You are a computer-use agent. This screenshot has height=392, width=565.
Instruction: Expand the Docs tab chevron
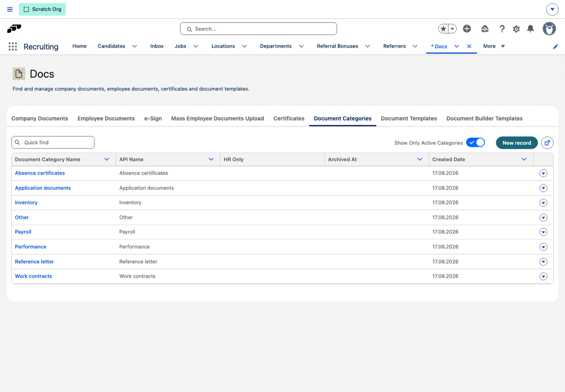coord(457,46)
